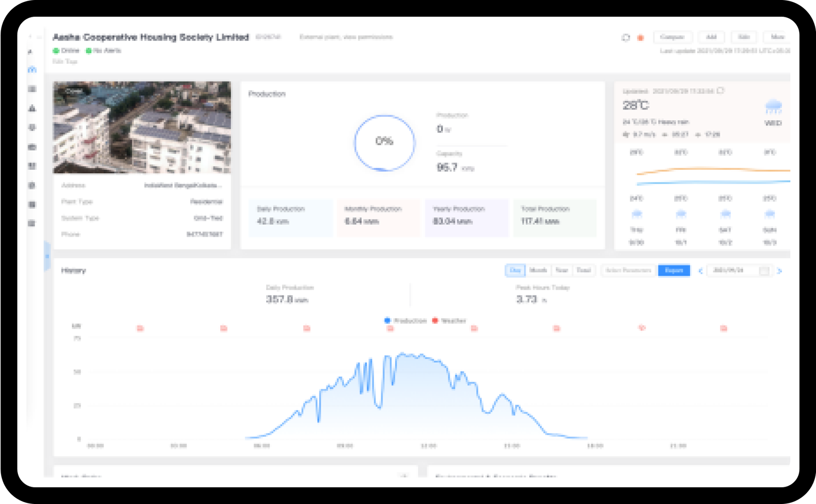Click the refresh icon beside Compare button
Screen dimensions: 816x504
(626, 37)
